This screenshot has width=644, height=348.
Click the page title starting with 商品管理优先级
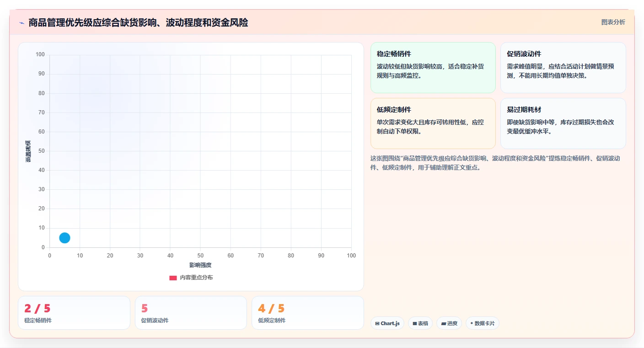pos(138,22)
